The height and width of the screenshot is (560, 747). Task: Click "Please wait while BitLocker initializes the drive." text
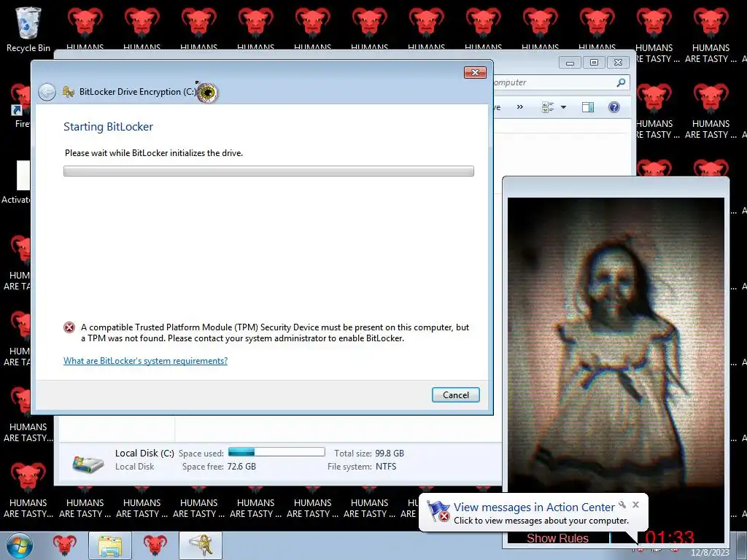(154, 153)
